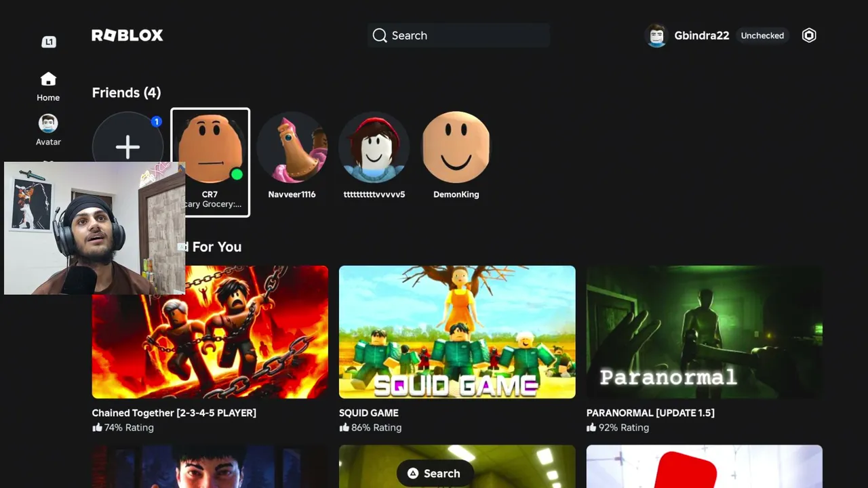Click thumbs-up icon beside 92% Rating
The image size is (868, 488).
(x=591, y=428)
